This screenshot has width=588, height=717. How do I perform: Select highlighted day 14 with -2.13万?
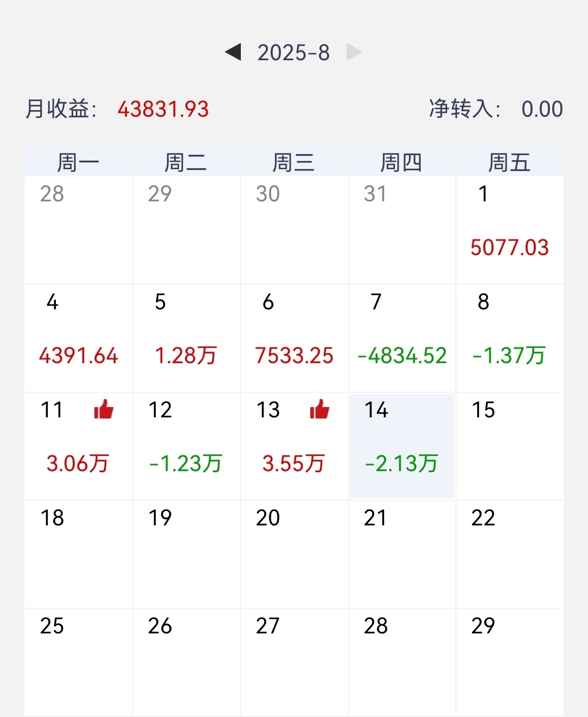[402, 446]
